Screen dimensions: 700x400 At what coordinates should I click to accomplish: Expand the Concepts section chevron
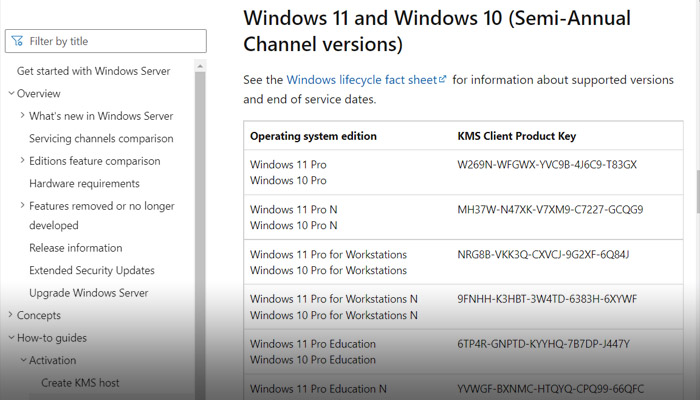pyautogui.click(x=11, y=315)
